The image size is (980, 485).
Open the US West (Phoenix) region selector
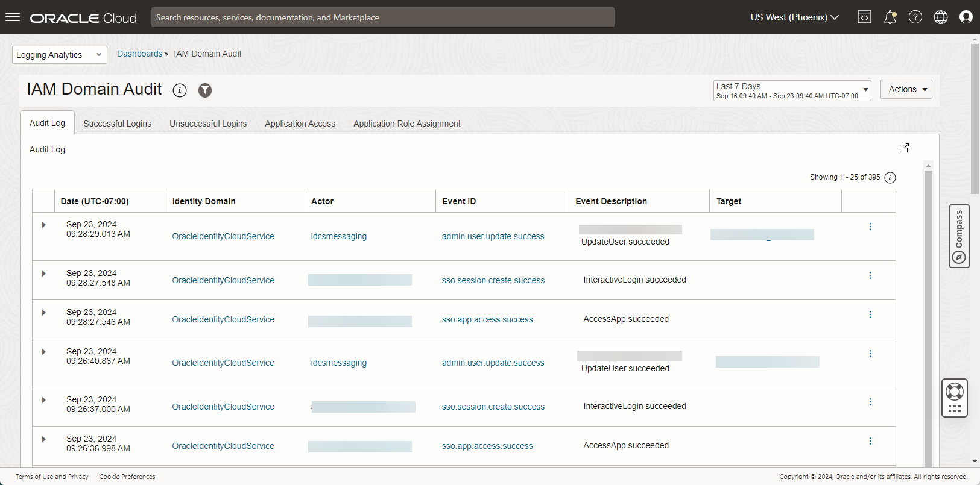[x=794, y=17]
